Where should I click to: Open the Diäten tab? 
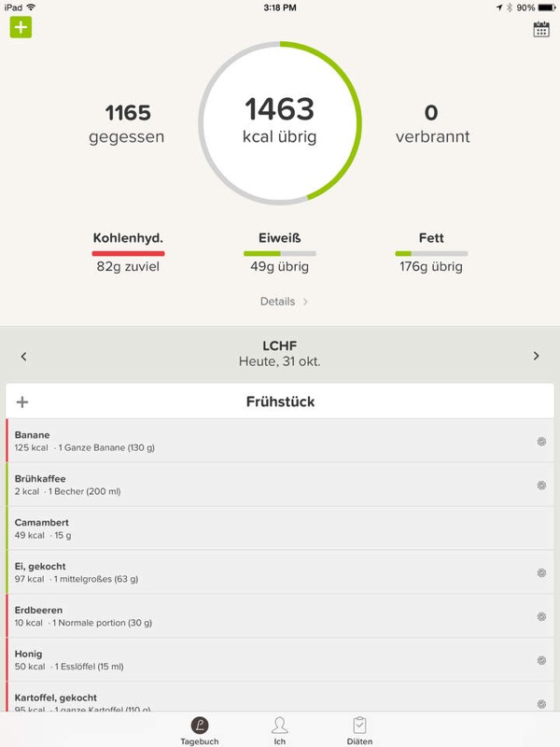(x=359, y=730)
